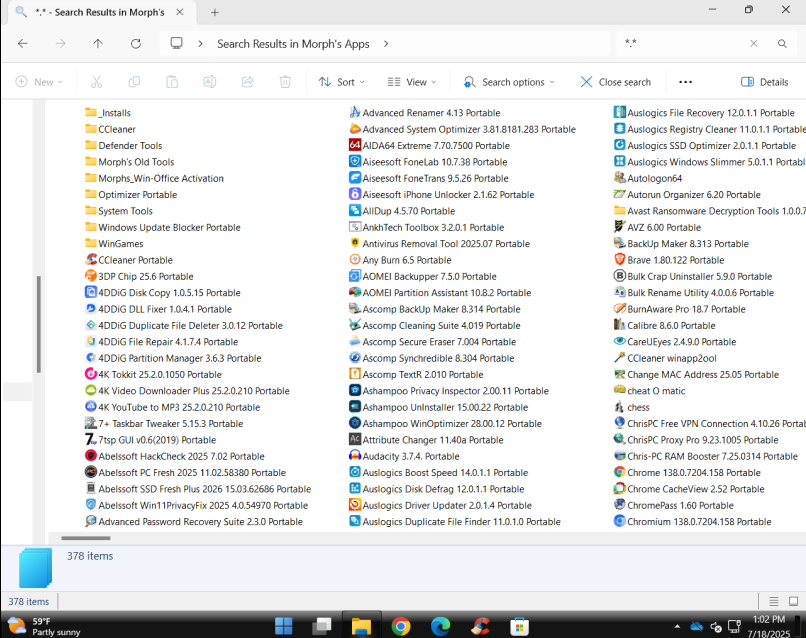Select CCleaner Portable app icon
This screenshot has height=638, width=806.
coord(91,260)
